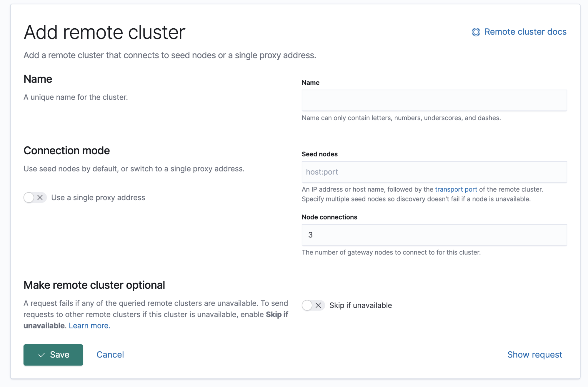Select the Add remote cluster heading
The image size is (588, 387).
(104, 32)
